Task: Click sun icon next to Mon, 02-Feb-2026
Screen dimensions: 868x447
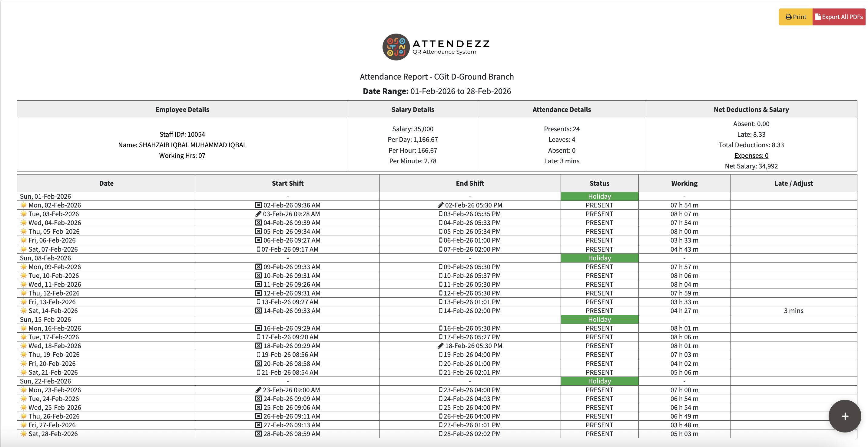Action: (x=24, y=205)
